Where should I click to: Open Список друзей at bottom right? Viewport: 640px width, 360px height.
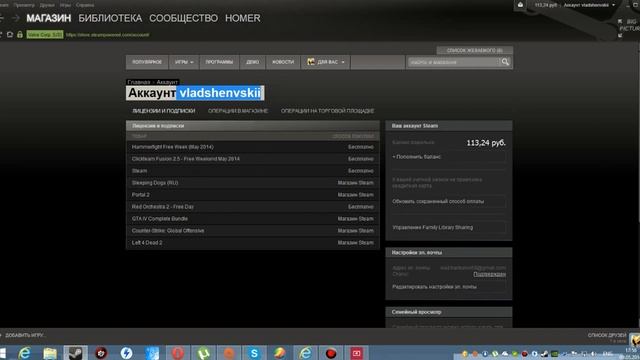607,335
